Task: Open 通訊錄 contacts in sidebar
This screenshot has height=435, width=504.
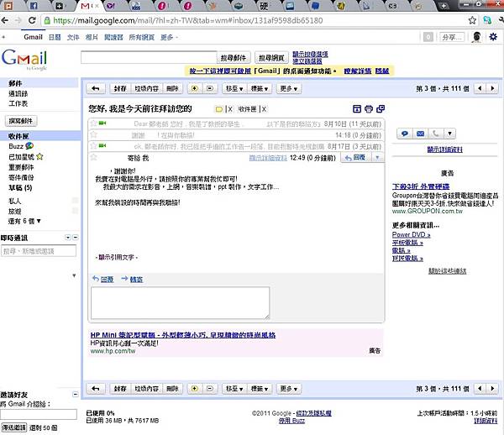Action: [18, 93]
